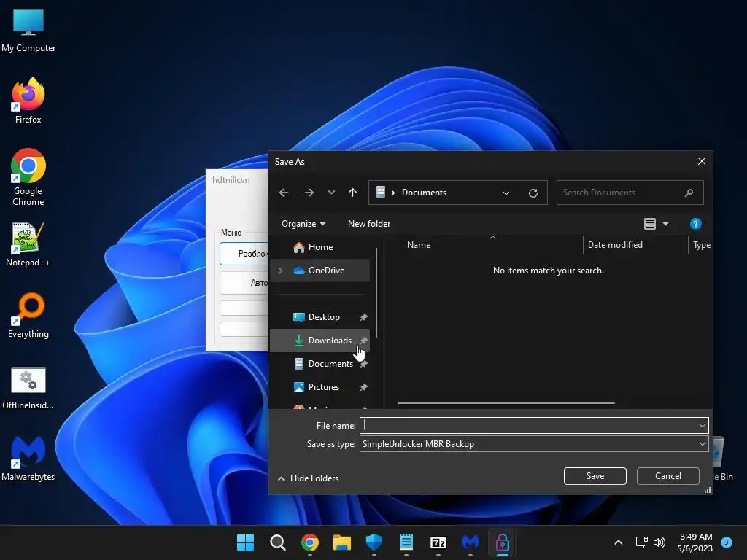Screen dimensions: 747x560
Task: Switch to the unlocker padlock taskbar app
Action: pos(503,542)
